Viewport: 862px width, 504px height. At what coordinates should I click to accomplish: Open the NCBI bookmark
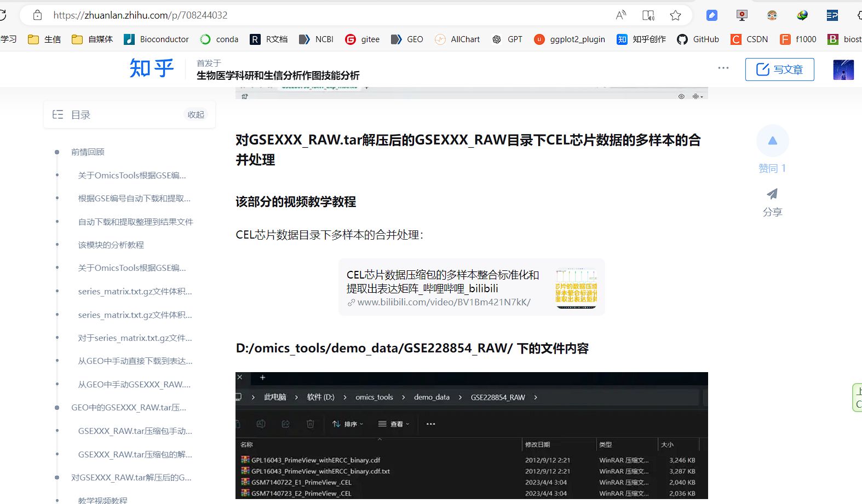pyautogui.click(x=316, y=39)
